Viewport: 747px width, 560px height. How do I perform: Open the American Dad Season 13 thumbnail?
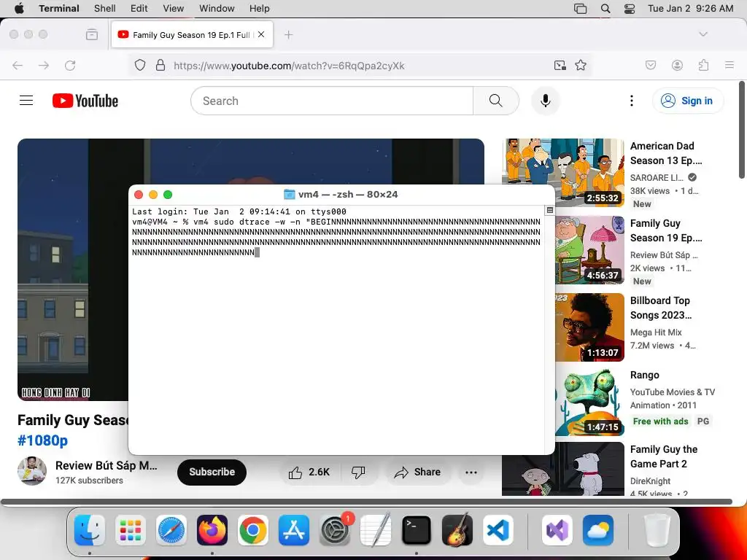(563, 172)
